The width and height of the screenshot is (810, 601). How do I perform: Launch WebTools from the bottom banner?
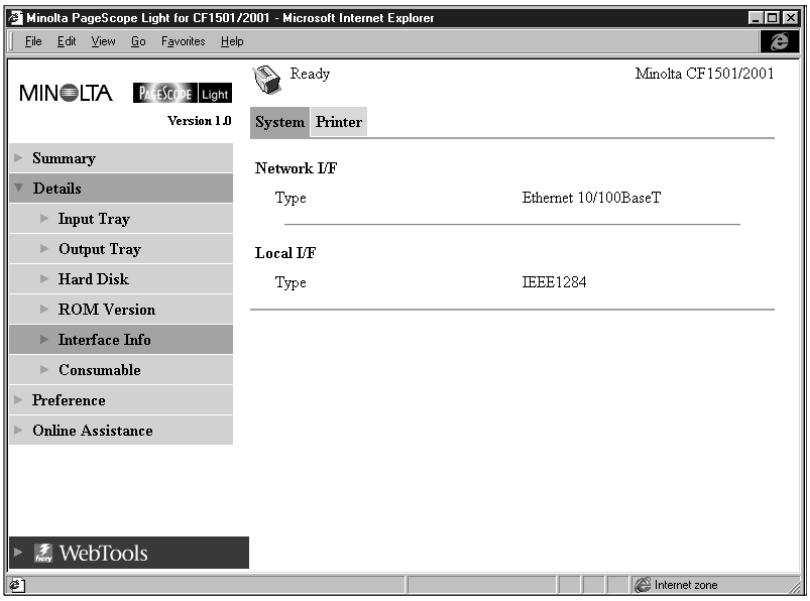point(129,552)
